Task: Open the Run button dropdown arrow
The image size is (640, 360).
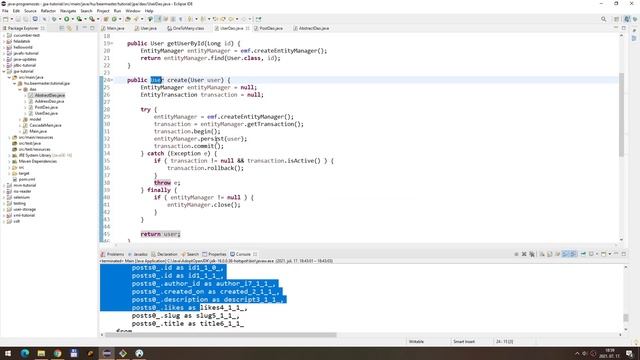Action: (73, 19)
